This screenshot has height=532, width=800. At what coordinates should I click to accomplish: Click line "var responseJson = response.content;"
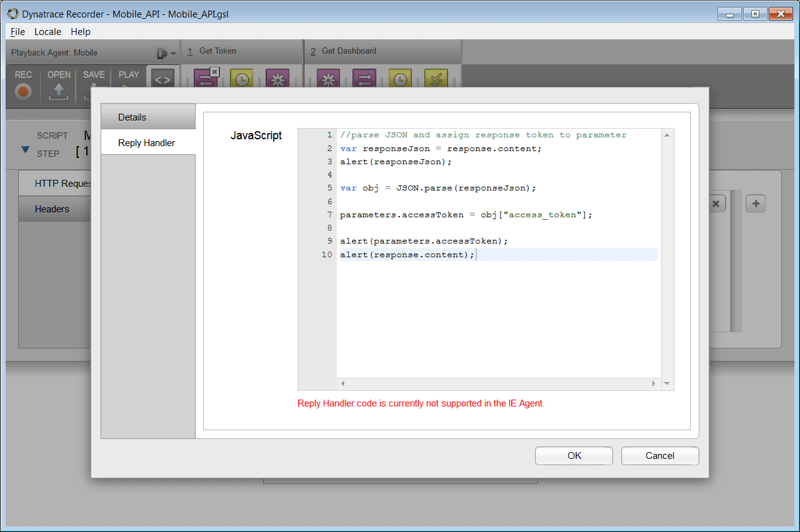[441, 149]
